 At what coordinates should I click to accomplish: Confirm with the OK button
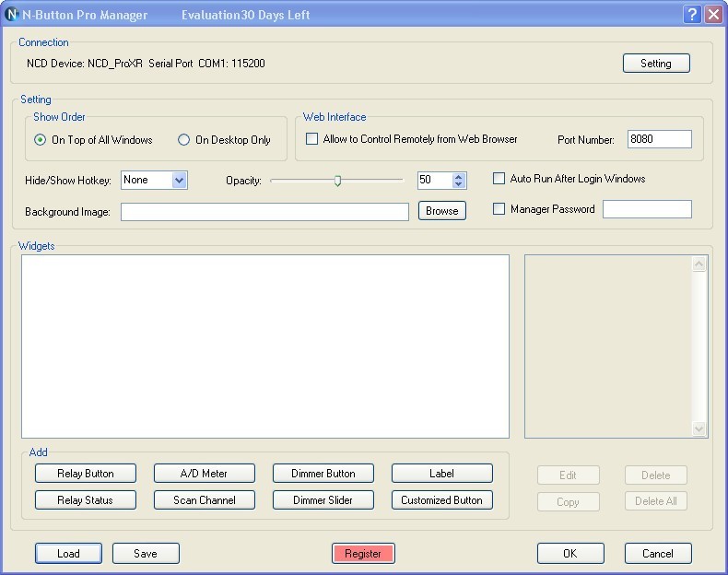(x=570, y=554)
